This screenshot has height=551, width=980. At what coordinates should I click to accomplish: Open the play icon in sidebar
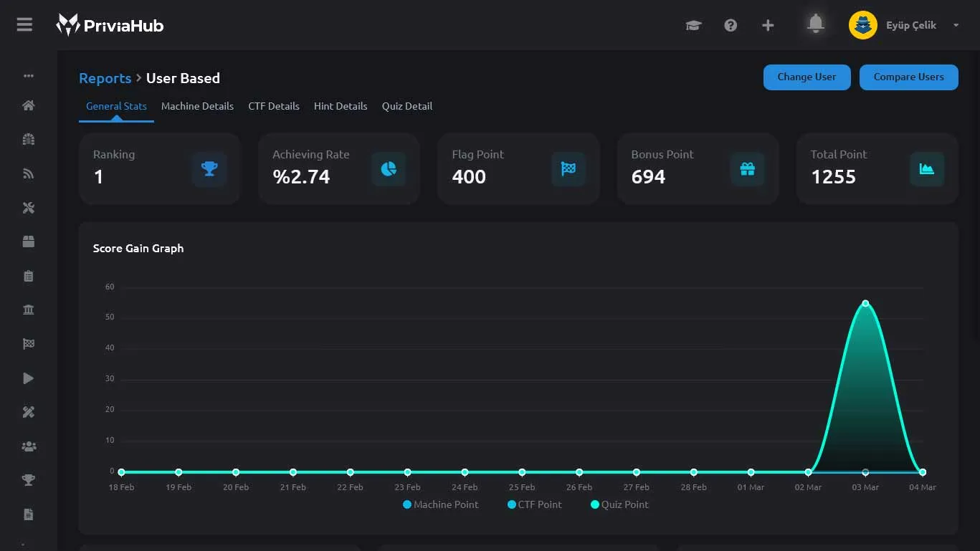point(29,378)
